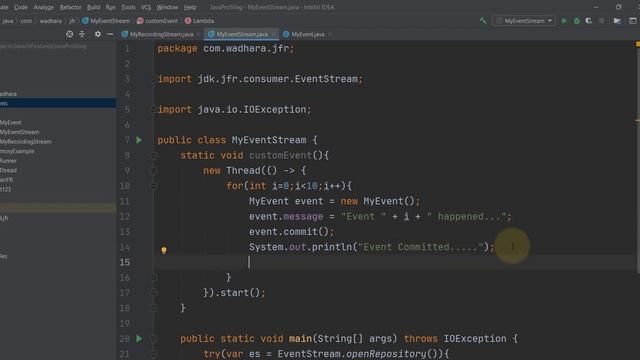
Task: Open the VCS menu
Action: tap(146, 7)
